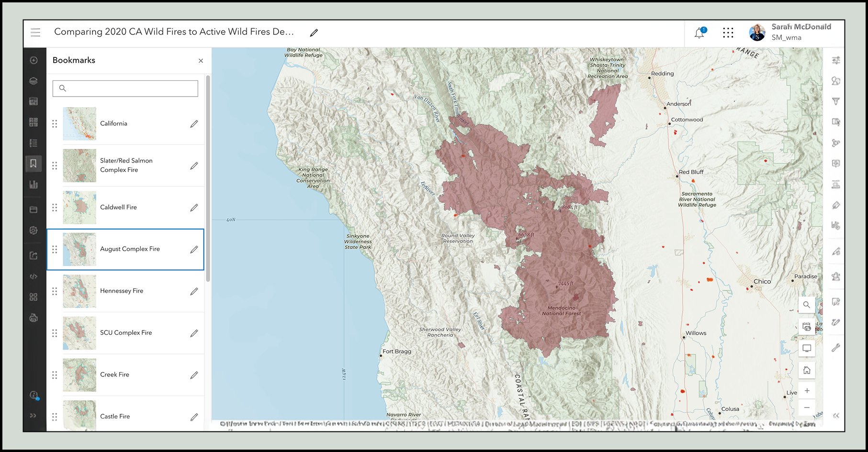Open the app launcher grid

point(728,33)
